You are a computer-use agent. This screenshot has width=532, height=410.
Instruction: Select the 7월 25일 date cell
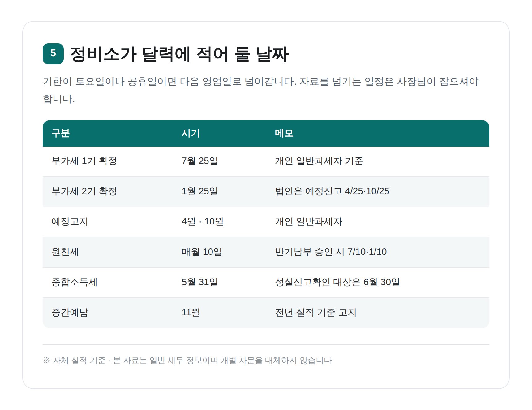coord(200,161)
